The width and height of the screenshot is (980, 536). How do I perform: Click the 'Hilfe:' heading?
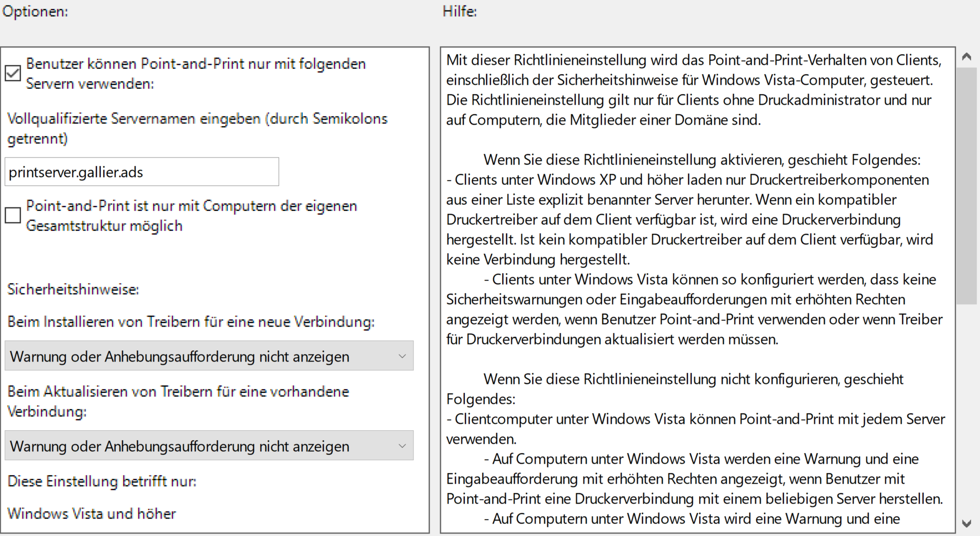460,11
